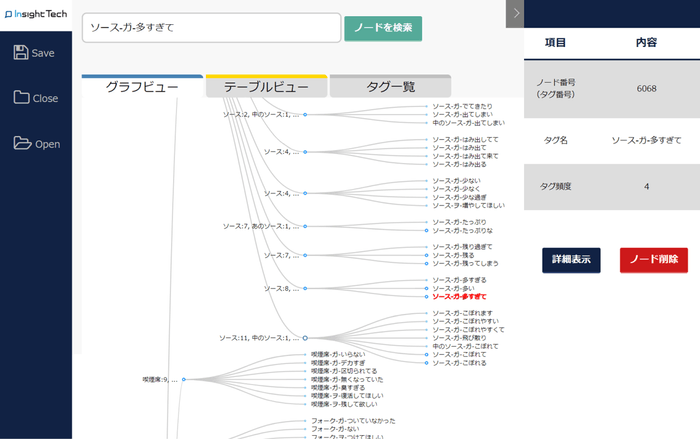Click the 詳細表示 button
The height and width of the screenshot is (439, 700).
pos(572,259)
